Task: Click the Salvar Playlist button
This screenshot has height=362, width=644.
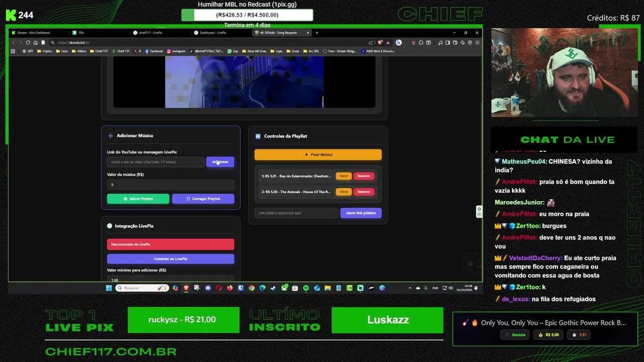Action: [x=138, y=199]
